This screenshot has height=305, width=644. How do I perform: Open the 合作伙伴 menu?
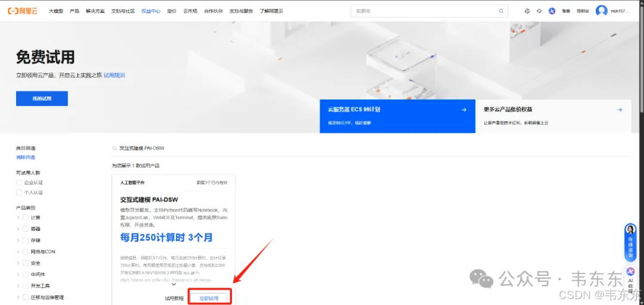pyautogui.click(x=213, y=11)
